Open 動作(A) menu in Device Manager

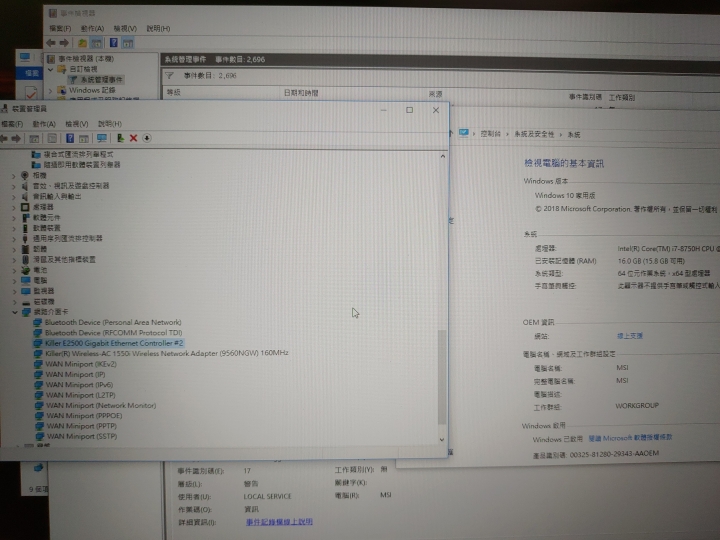click(44, 124)
